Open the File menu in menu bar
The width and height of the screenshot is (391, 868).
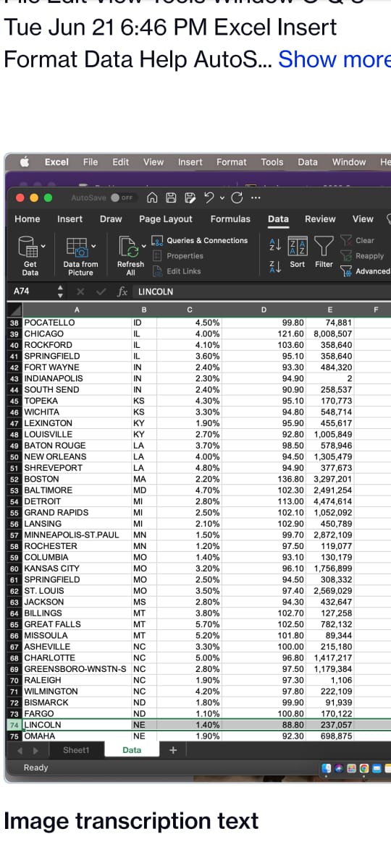click(x=91, y=162)
